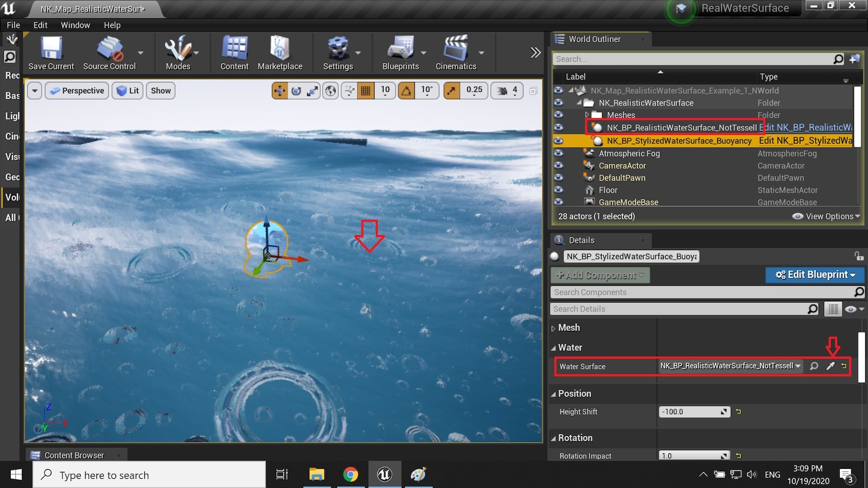Click the Add Component button
The height and width of the screenshot is (488, 868).
(x=599, y=275)
